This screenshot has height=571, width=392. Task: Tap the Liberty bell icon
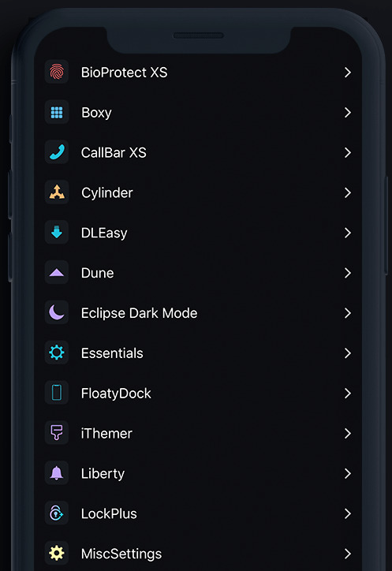click(57, 473)
